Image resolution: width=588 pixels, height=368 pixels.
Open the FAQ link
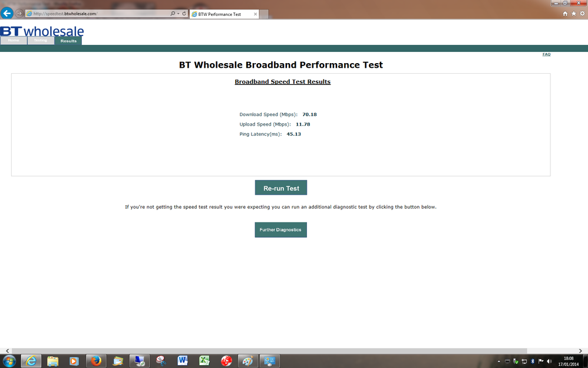pyautogui.click(x=546, y=54)
